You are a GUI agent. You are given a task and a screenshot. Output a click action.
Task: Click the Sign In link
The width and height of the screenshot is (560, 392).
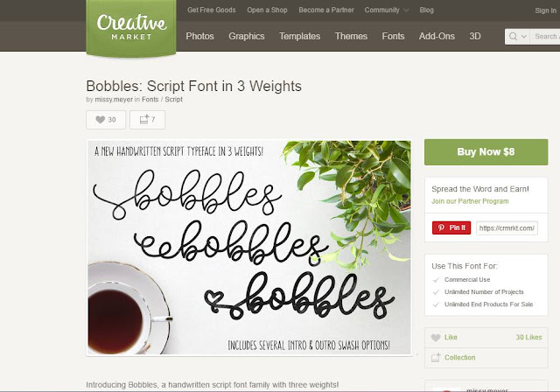coord(545,10)
